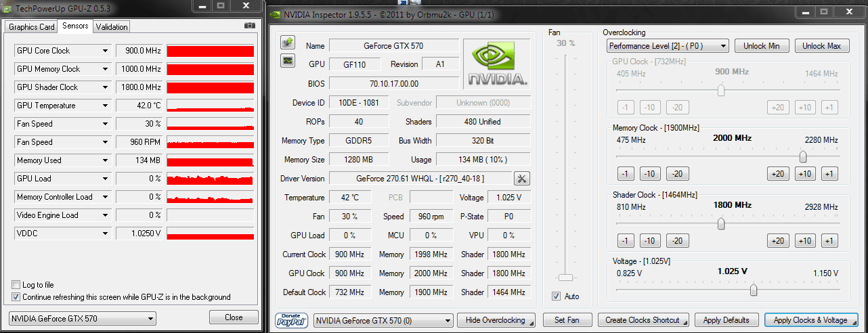Select the Sensors tab
The image size is (868, 333).
click(74, 26)
